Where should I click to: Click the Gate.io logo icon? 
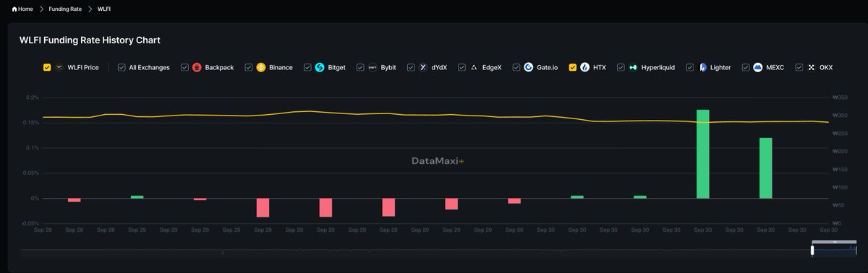[529, 67]
